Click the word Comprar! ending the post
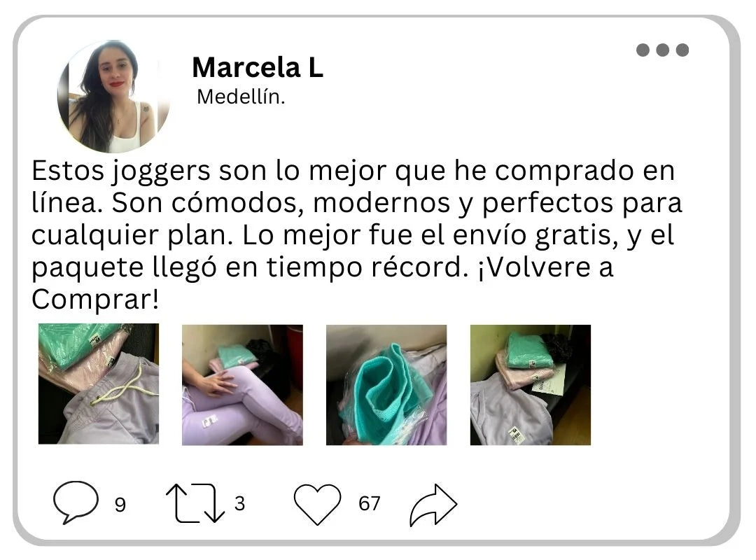Screen dimensions: 756x560 (x=95, y=300)
